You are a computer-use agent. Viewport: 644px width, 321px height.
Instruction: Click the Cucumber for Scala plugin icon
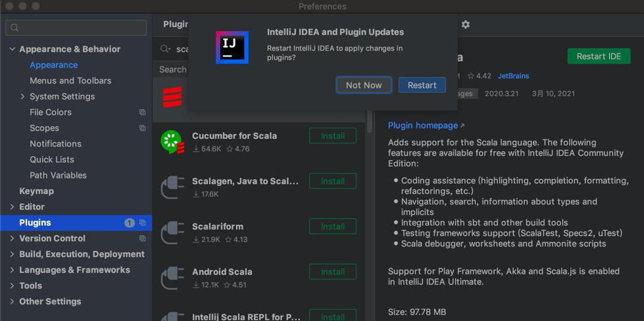tap(172, 142)
